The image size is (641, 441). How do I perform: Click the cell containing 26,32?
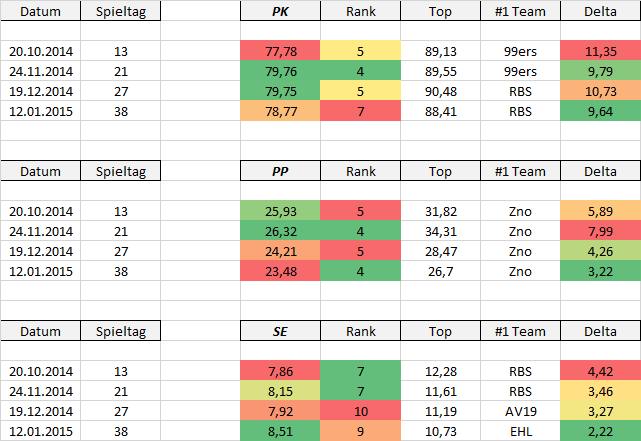281,231
